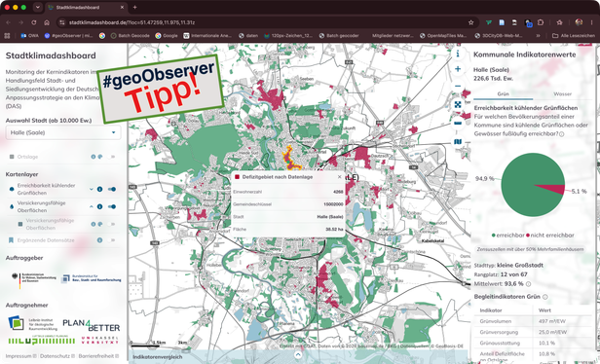The height and width of the screenshot is (364, 600).
Task: Enable the Versickerungsfähige Oberflächen sublayer toggle
Action: coord(112,224)
